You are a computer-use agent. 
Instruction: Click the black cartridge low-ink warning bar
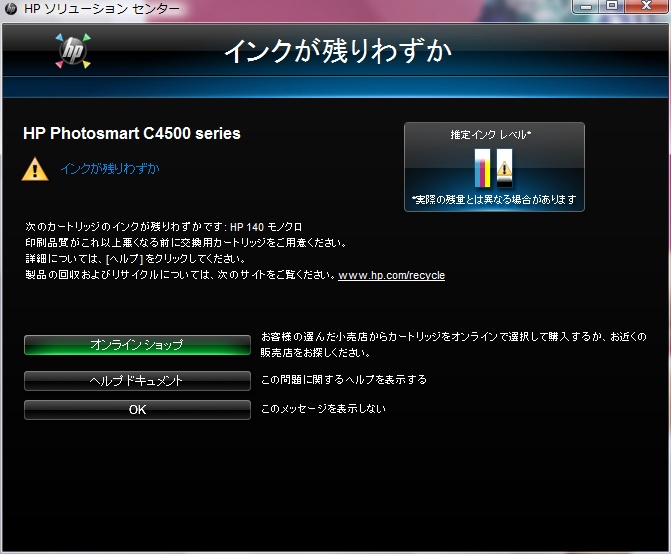pos(504,168)
